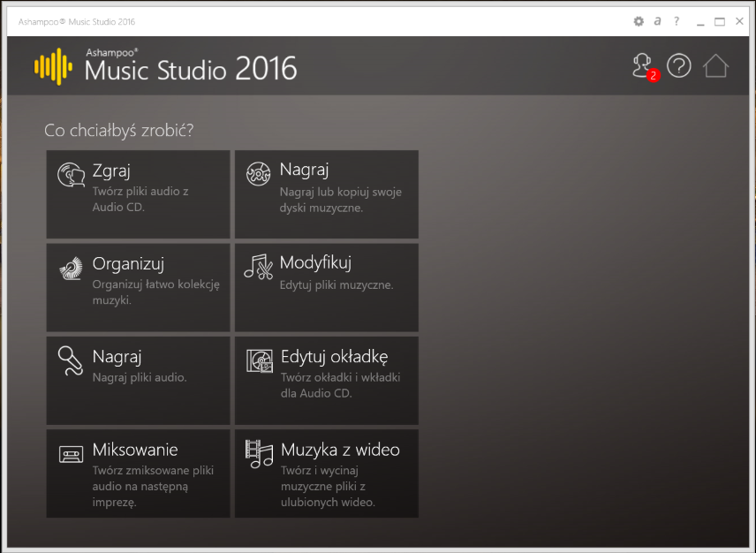Viewport: 756px width, 553px height.
Task: Click 'Edytuj pliki muzyczne.' description
Action: click(x=336, y=285)
